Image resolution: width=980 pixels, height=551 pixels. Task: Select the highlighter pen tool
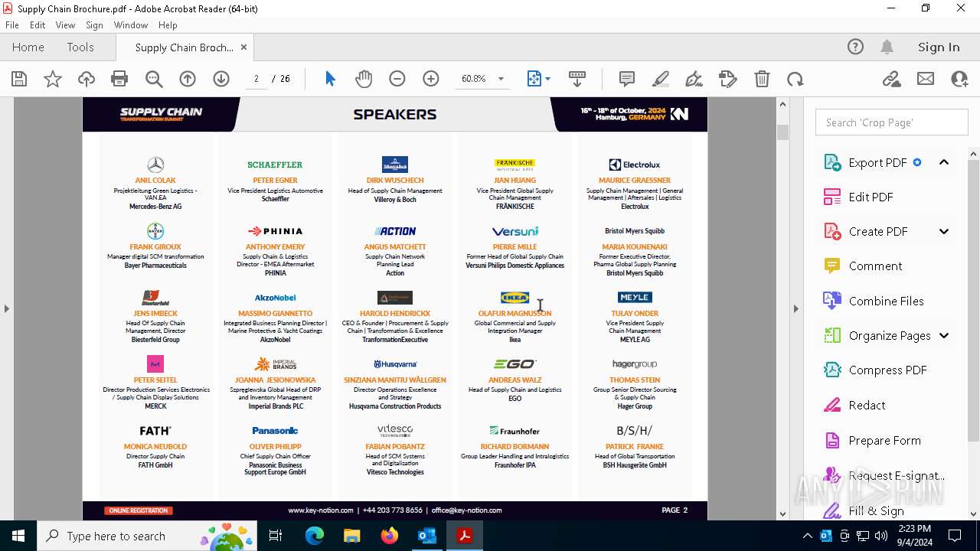661,79
